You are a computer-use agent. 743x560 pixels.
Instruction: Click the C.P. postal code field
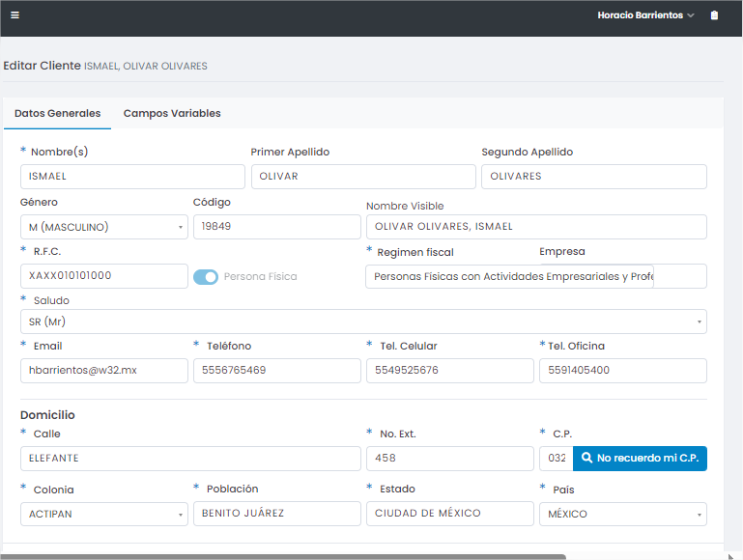pos(557,459)
